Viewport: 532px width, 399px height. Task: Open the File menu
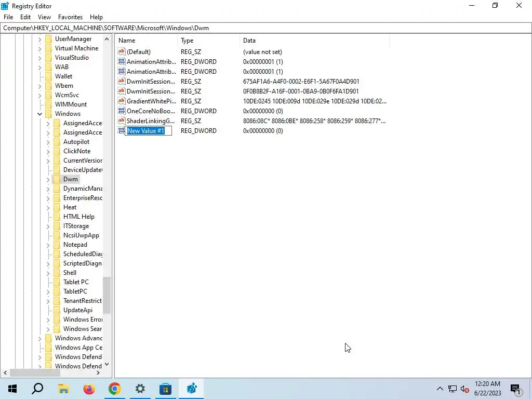[x=8, y=17]
